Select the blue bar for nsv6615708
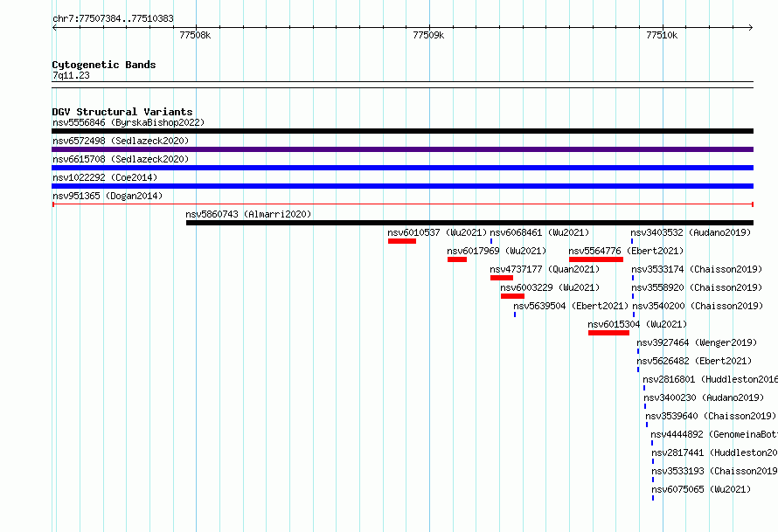This screenshot has width=778, height=532. [402, 168]
